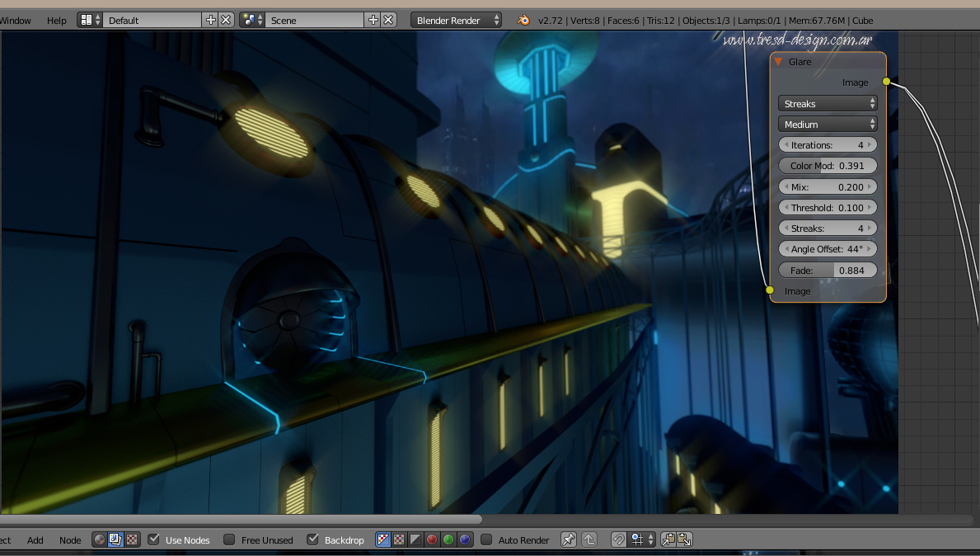Click the horizontal scrollbar of node editor
Viewport: 980px width, 556px height.
[x=241, y=519]
